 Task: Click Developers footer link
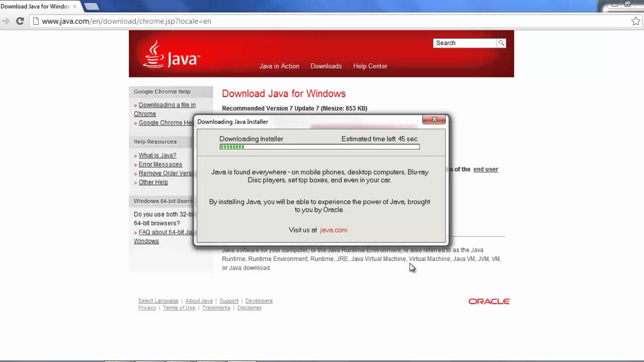point(259,301)
